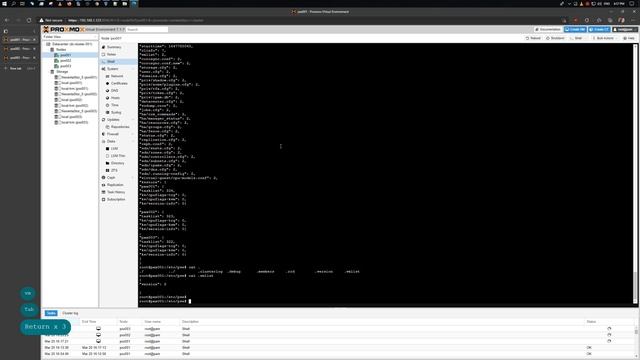Focus the shell terminal prompt
The image size is (640, 360).
click(x=190, y=301)
